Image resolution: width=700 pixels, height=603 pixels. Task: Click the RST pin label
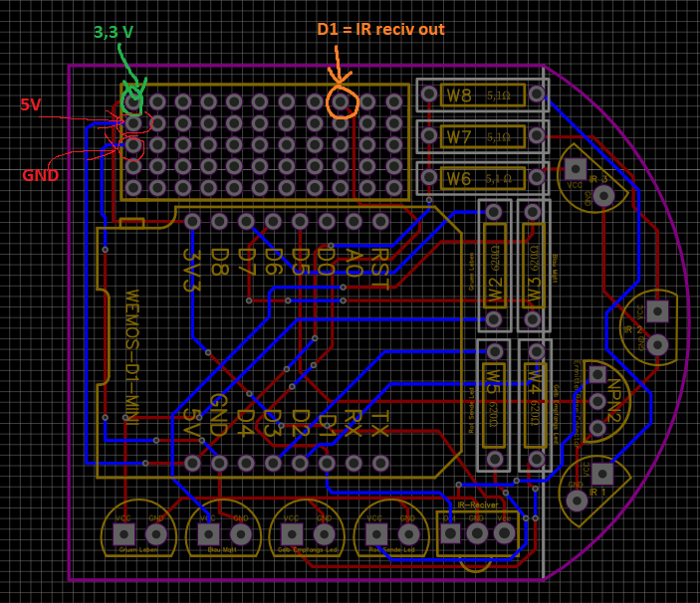[380, 269]
